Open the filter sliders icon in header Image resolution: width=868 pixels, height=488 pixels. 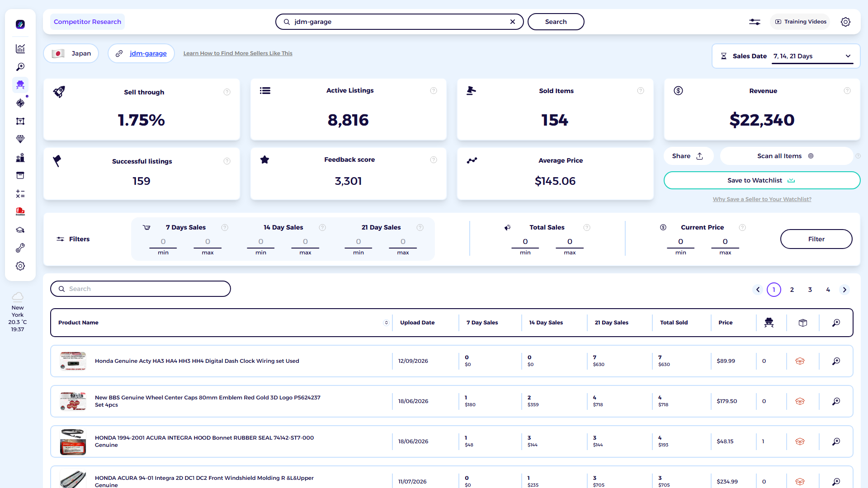[x=755, y=22]
